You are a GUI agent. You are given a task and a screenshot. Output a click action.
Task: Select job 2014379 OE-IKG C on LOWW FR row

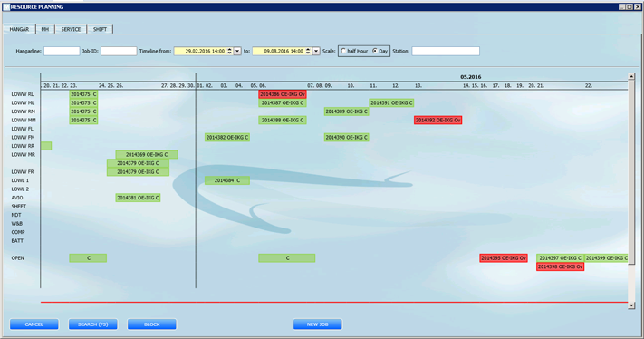click(138, 171)
